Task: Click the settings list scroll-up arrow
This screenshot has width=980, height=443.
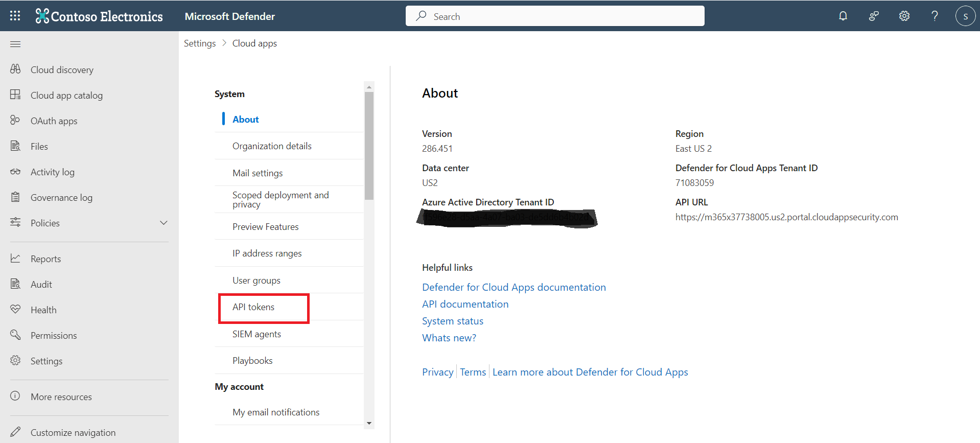Action: [x=369, y=87]
